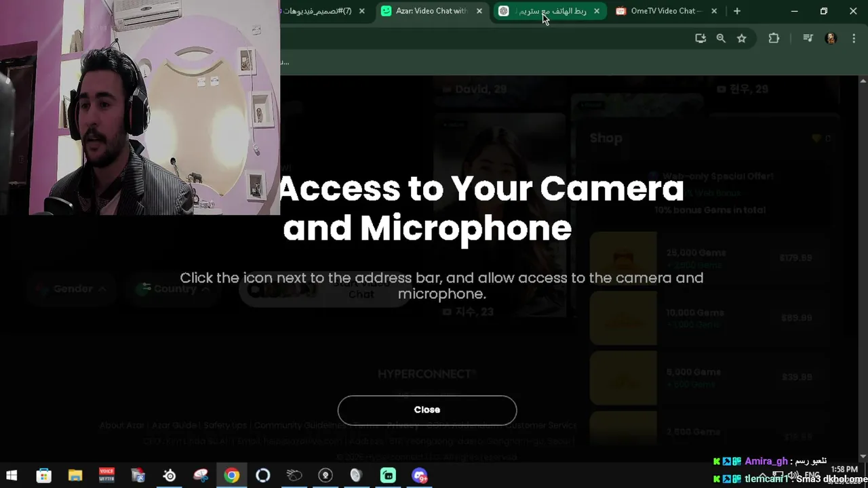Open the blue ring app on the taskbar
This screenshot has width=868, height=488.
[263, 476]
